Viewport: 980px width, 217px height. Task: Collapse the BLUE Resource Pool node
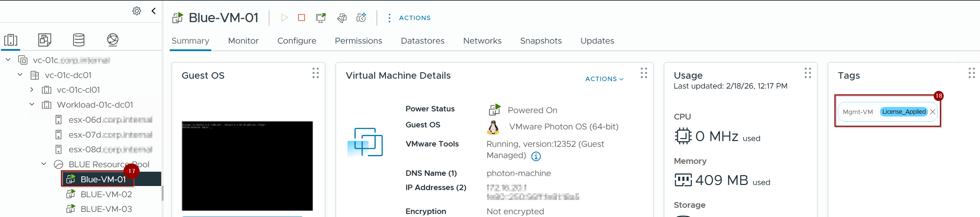44,164
